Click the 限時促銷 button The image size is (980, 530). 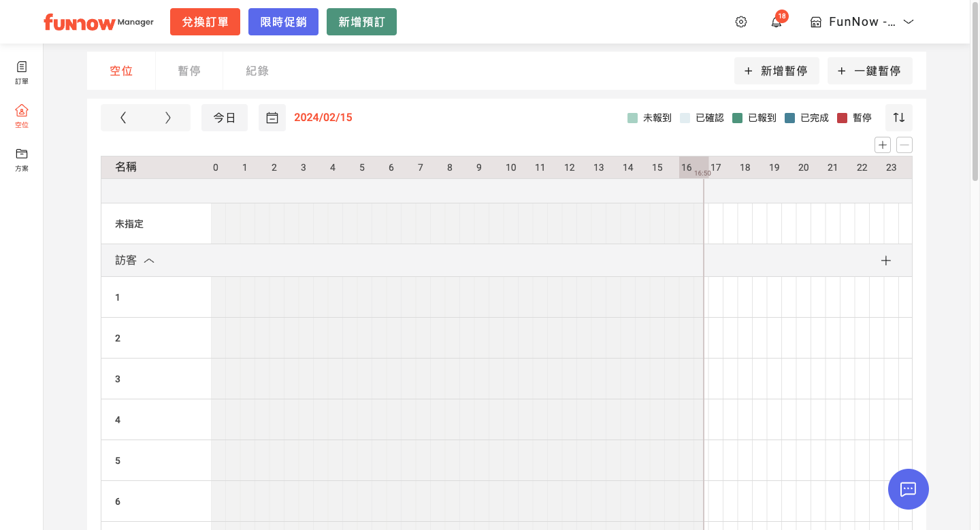(x=283, y=22)
